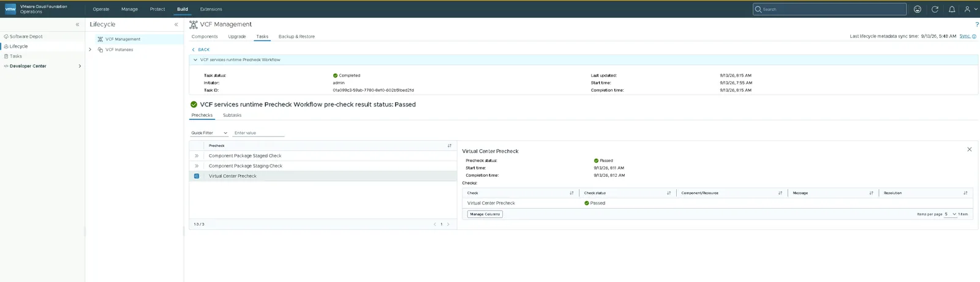Sort the Component/Resource column
The height and width of the screenshot is (282, 980).
point(780,193)
